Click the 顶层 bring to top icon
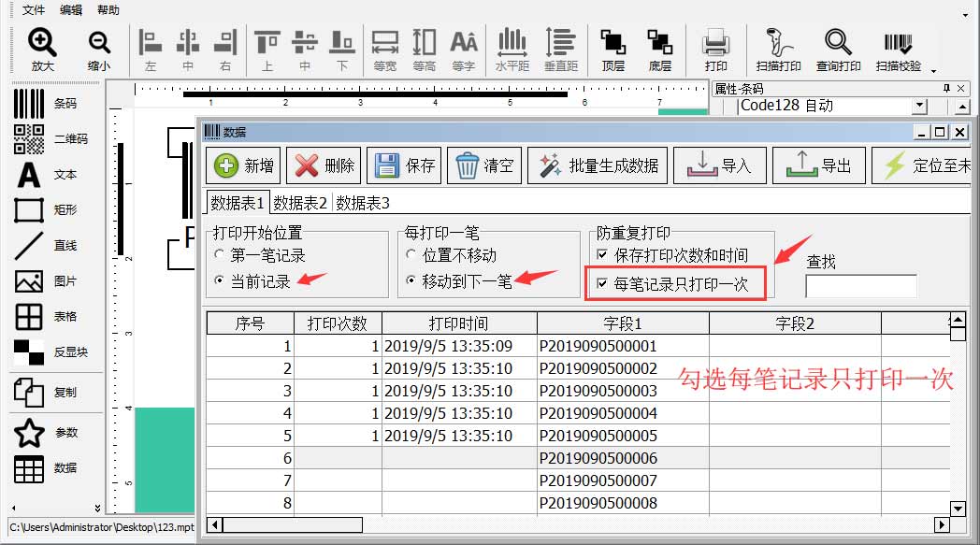Screen dimensions: 980x545 pyautogui.click(x=612, y=43)
